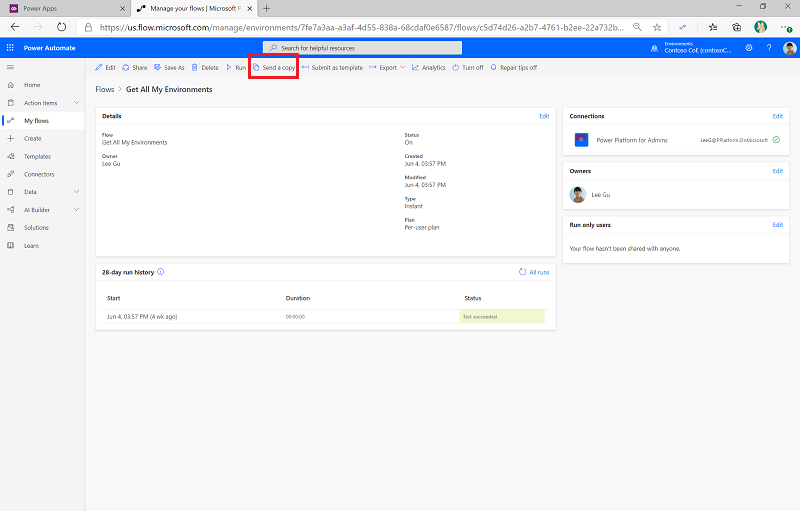Refresh the browser page
The width and height of the screenshot is (800, 511).
tap(61, 28)
